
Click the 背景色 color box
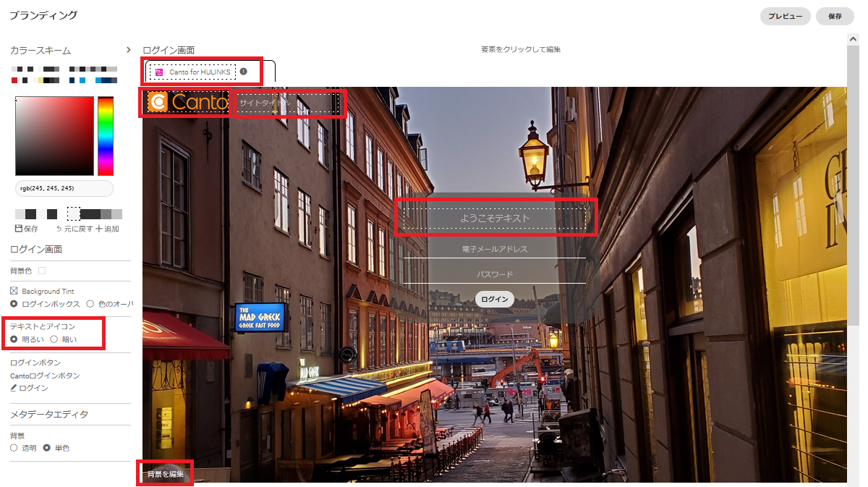click(x=42, y=271)
